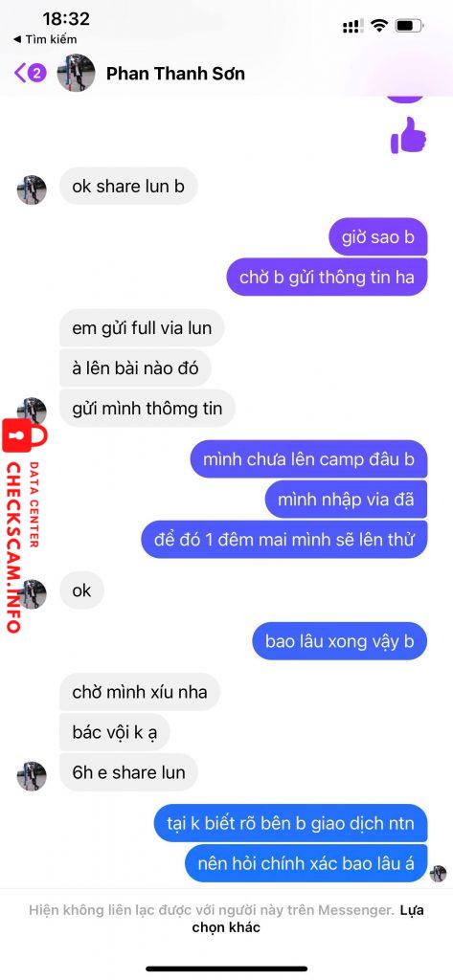Tap the cellular signal bars icon
Image resolution: width=453 pixels, height=980 pixels.
coord(353,26)
